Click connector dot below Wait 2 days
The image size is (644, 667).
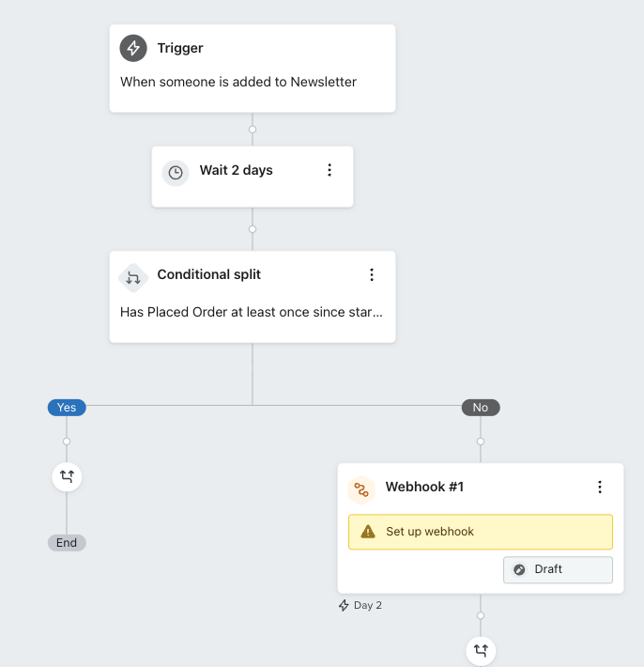click(x=253, y=229)
